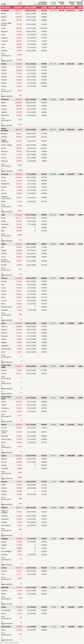Image resolution: width=84 pixels, height=644 pixels.
Task: Select the Toscana region row name
Action: coord(4,278)
